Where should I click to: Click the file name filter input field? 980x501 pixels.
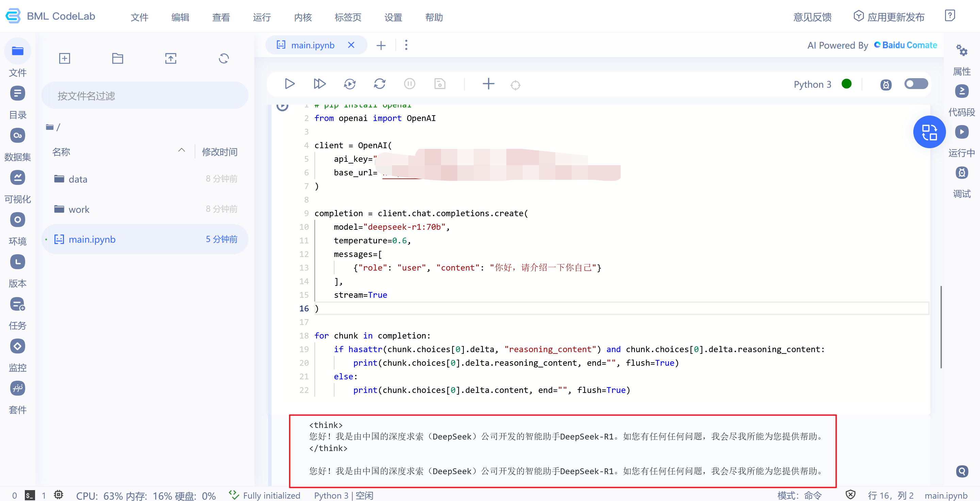click(x=145, y=96)
